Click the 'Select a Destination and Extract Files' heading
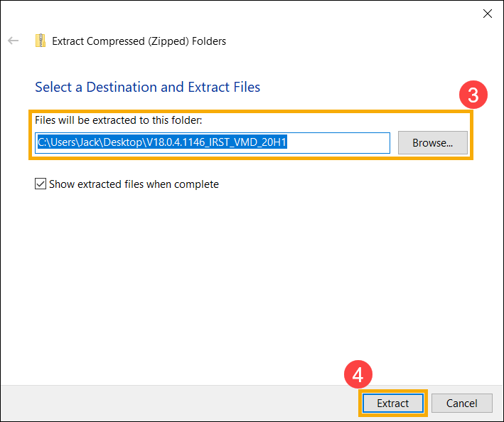The image size is (504, 422). tap(148, 88)
